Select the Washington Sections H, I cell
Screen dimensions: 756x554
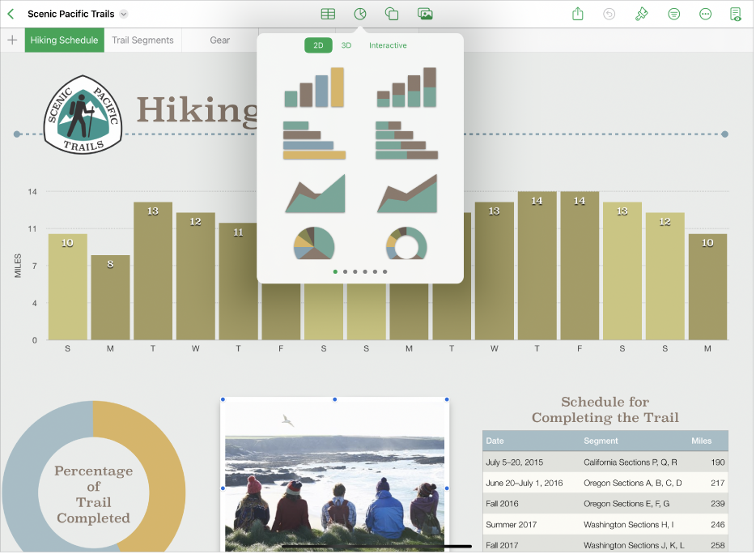pyautogui.click(x=633, y=525)
